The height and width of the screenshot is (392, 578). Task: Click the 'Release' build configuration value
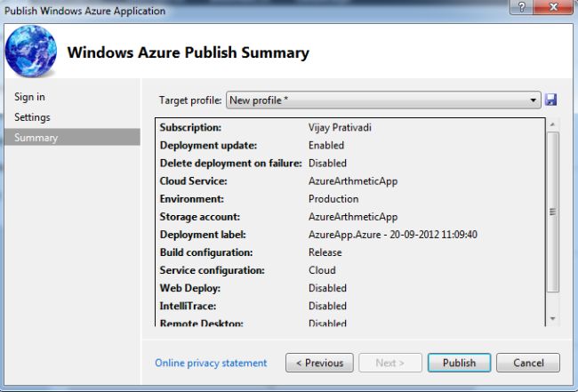click(325, 252)
